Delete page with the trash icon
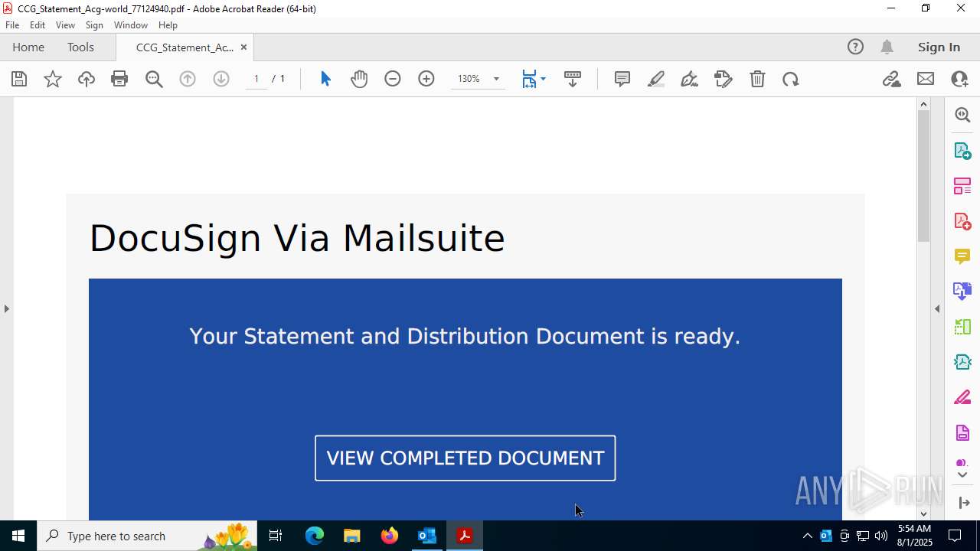 click(x=757, y=79)
